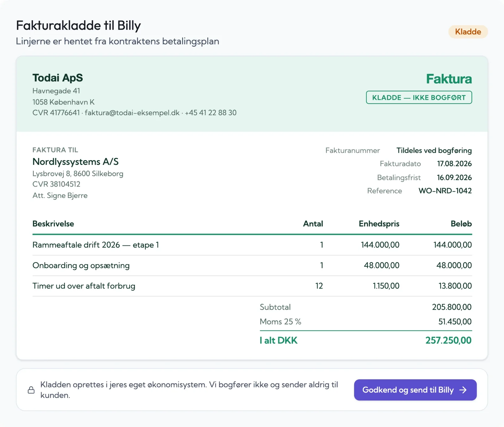Click the address Lysbrovej 8, 8600 Silkeborg

(78, 174)
